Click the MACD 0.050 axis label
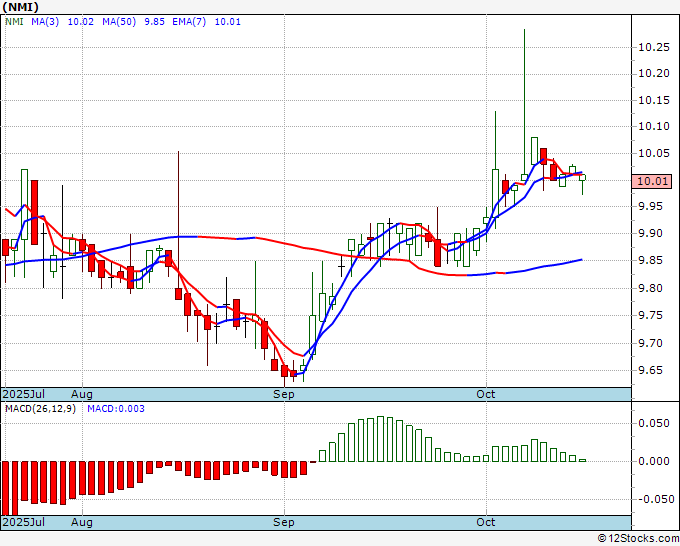 click(654, 423)
